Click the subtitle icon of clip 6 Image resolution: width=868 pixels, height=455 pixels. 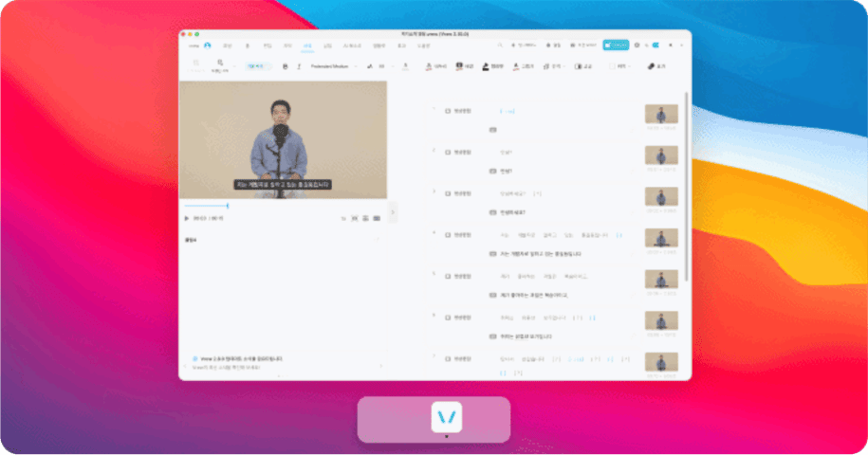(492, 337)
